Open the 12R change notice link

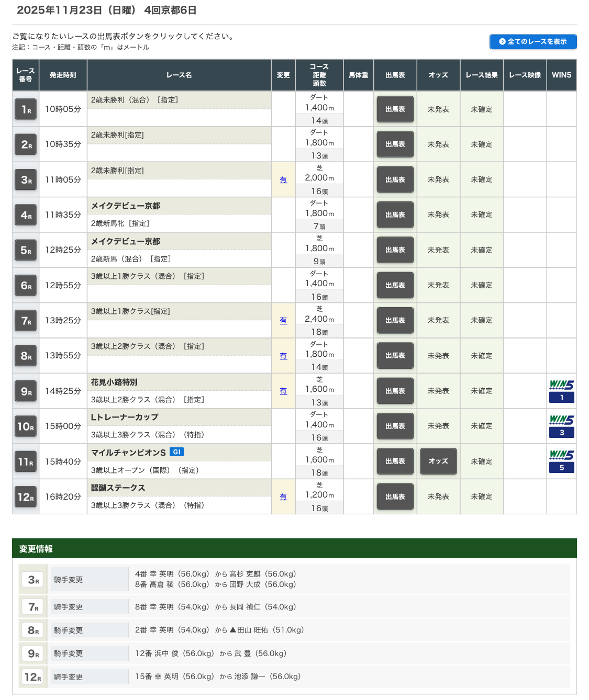coord(283,497)
